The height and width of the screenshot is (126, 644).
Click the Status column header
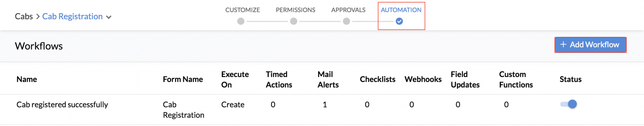pos(570,79)
